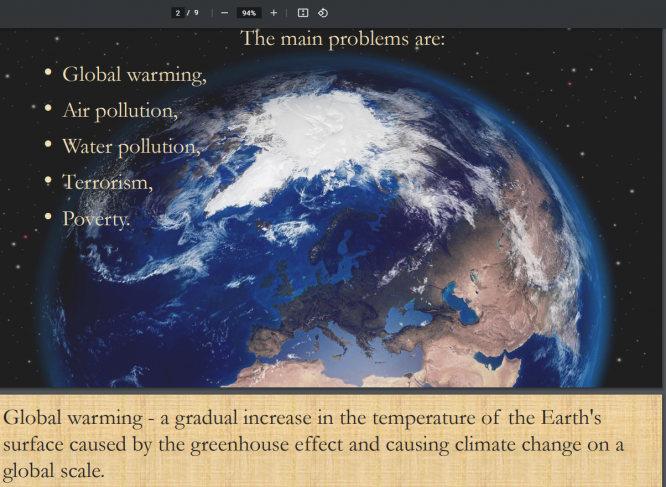Select the current page number field

[178, 13]
